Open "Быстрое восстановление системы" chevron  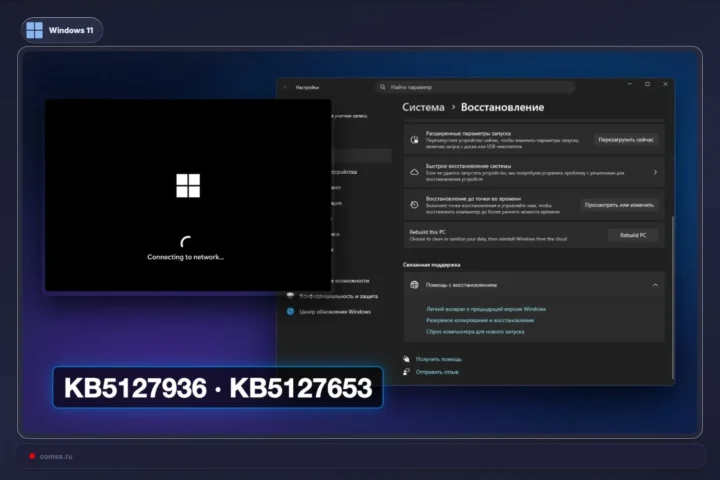[x=655, y=172]
